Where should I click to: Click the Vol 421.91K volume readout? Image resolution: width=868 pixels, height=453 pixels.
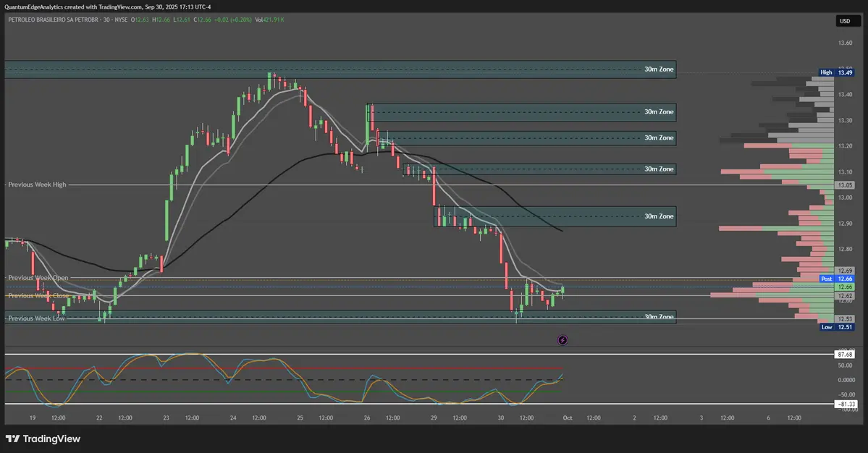[x=269, y=20]
